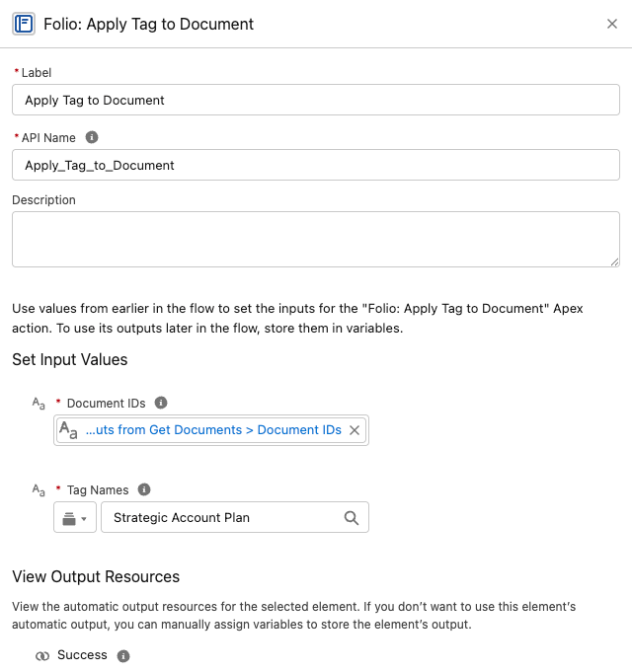Screen dimensions: 632x672
Task: Open the Tag Names input mode dropdown
Action: click(x=75, y=517)
